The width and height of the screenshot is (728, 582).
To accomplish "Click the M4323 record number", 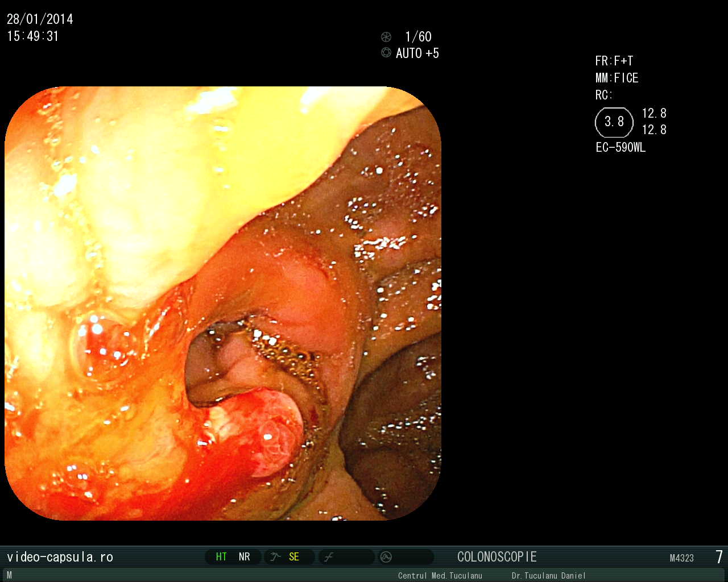I will tap(681, 558).
